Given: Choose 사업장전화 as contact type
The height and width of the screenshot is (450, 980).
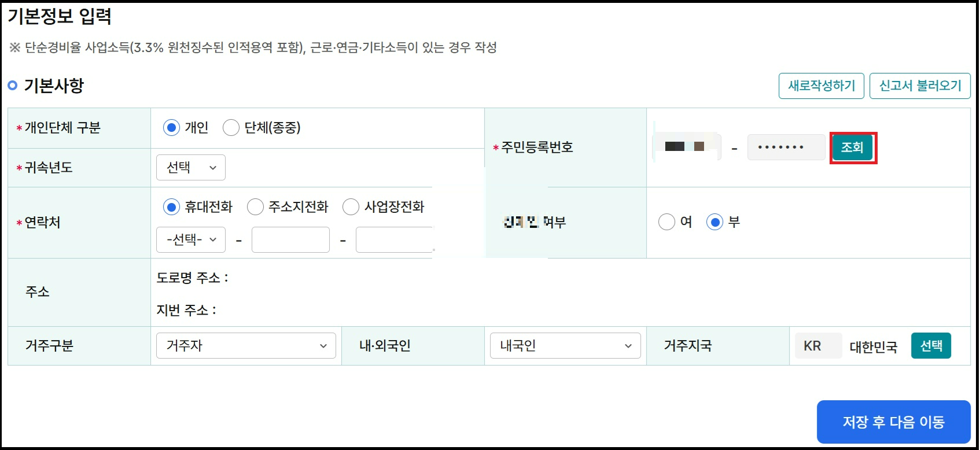Looking at the screenshot, I should pos(350,206).
